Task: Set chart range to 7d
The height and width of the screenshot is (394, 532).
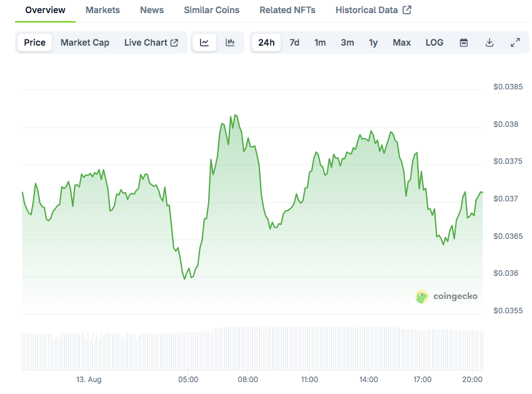Action: (x=294, y=43)
